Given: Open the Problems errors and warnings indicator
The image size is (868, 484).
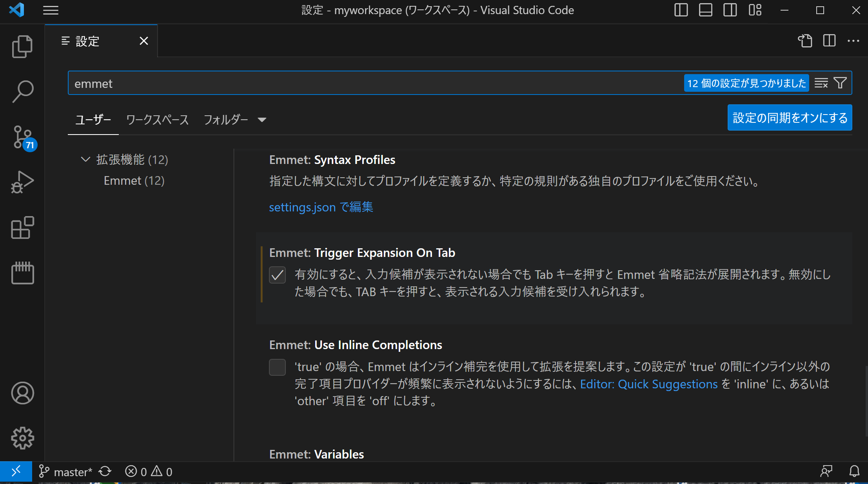Looking at the screenshot, I should (x=149, y=471).
